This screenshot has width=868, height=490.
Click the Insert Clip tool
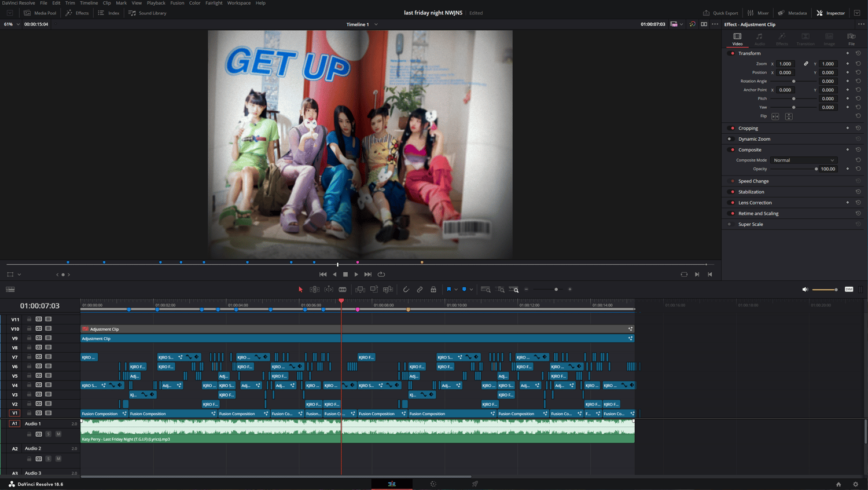tap(360, 290)
